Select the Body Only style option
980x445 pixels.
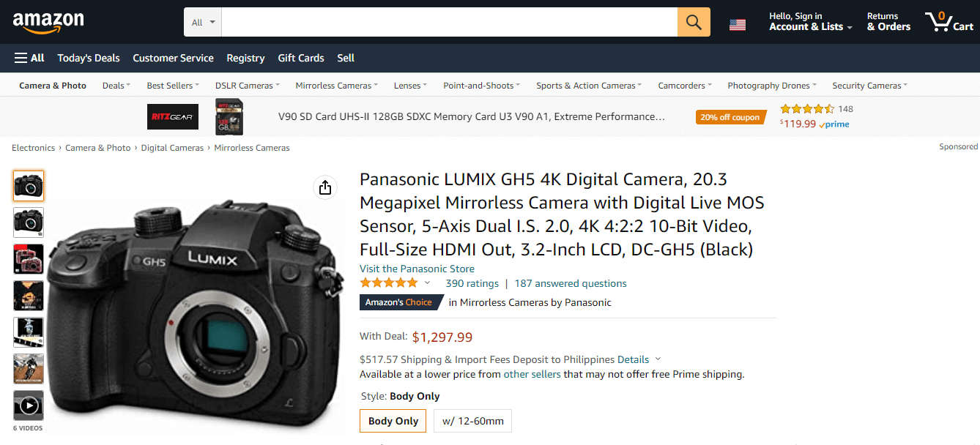393,421
